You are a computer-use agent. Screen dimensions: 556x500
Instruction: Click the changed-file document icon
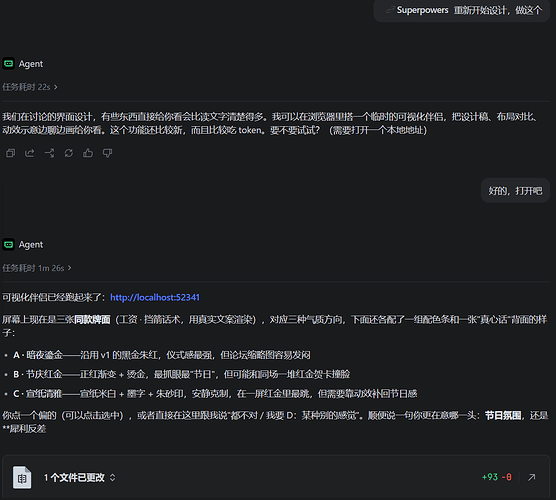click(22, 478)
